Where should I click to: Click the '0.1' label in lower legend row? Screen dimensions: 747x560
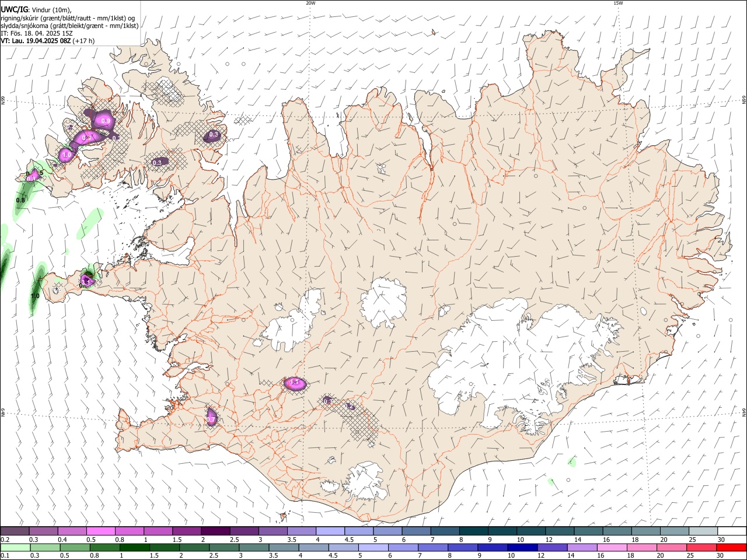coord(5,556)
